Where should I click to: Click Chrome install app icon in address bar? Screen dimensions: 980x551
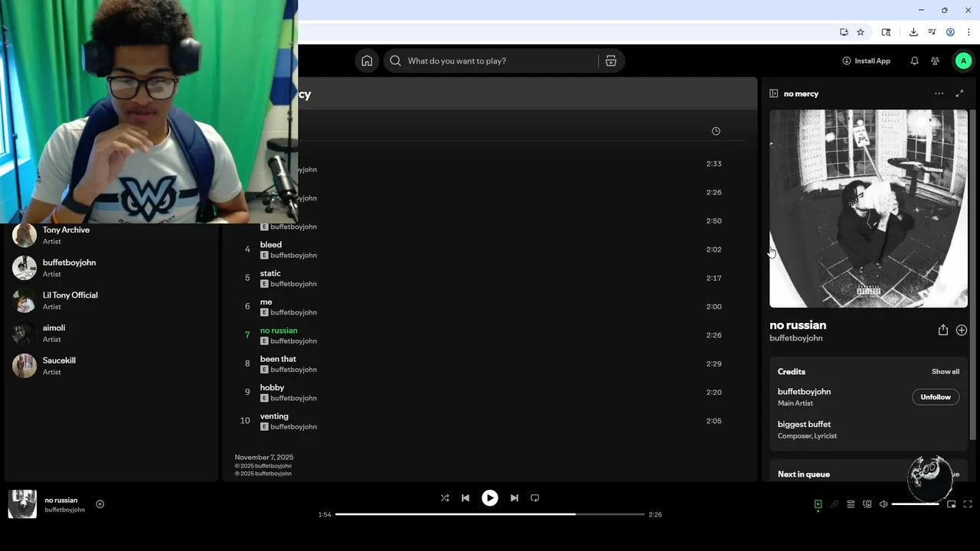[x=844, y=32]
